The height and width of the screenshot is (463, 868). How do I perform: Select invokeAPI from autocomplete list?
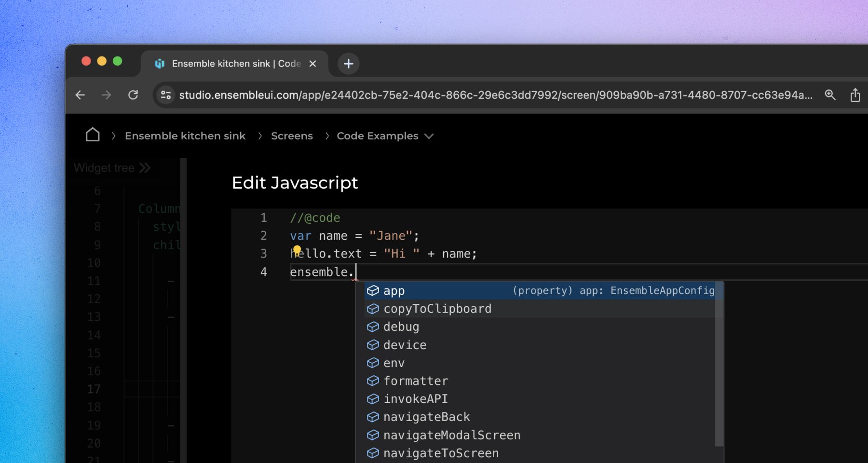540,399
